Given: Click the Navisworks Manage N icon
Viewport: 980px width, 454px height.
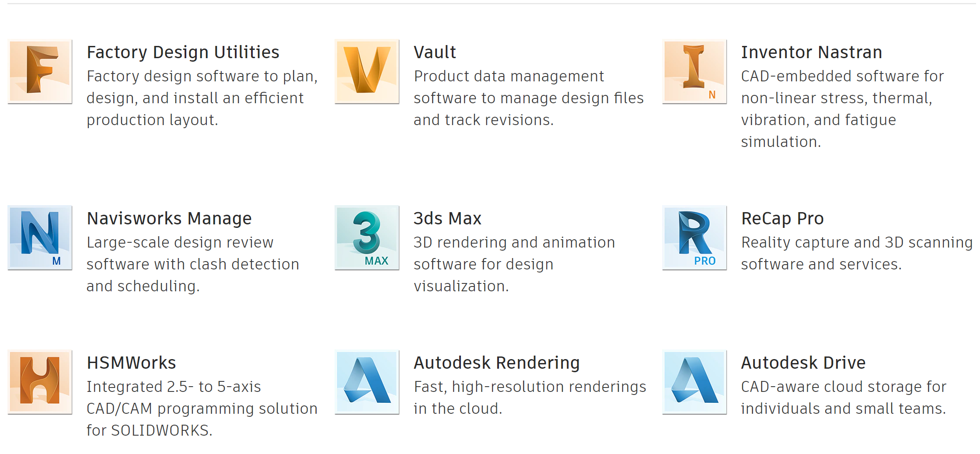Looking at the screenshot, I should (x=40, y=237).
